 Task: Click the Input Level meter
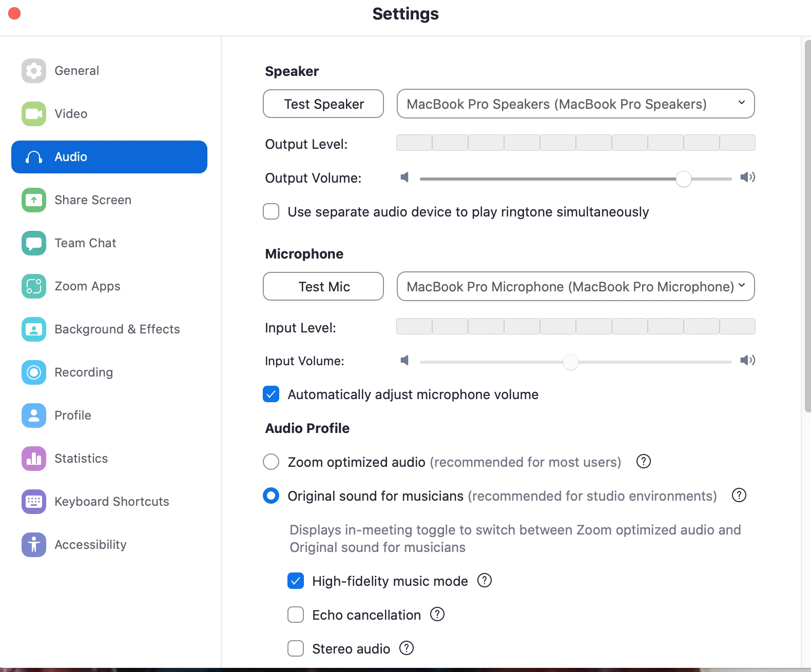(575, 326)
